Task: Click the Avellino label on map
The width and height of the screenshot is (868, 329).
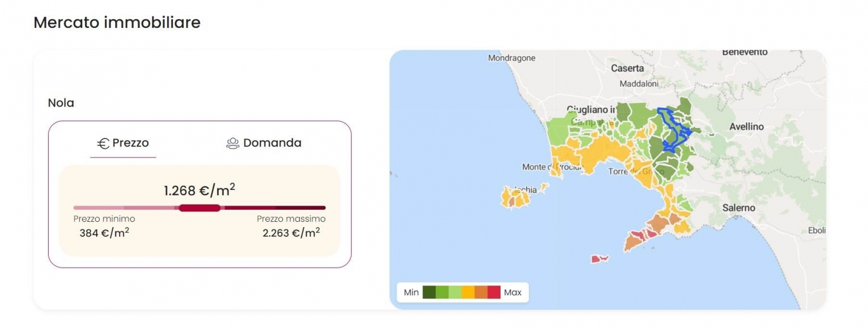Action: click(x=746, y=126)
